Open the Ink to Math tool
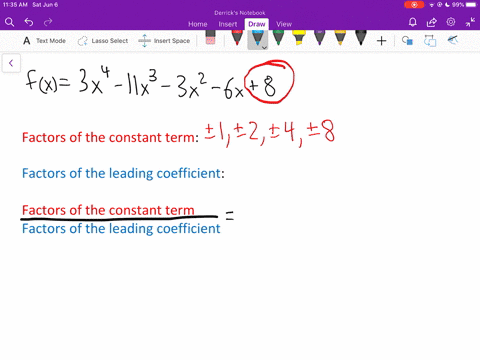This screenshot has width=480, height=360. click(x=453, y=40)
